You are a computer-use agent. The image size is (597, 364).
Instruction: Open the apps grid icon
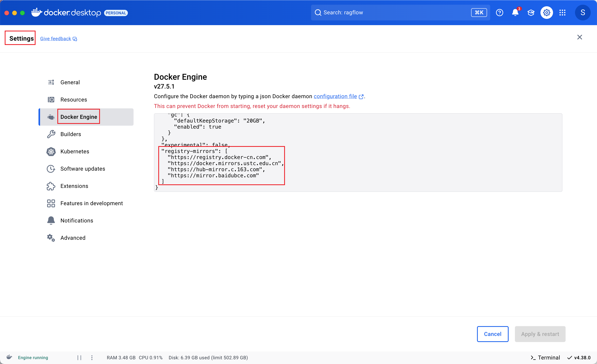click(562, 13)
